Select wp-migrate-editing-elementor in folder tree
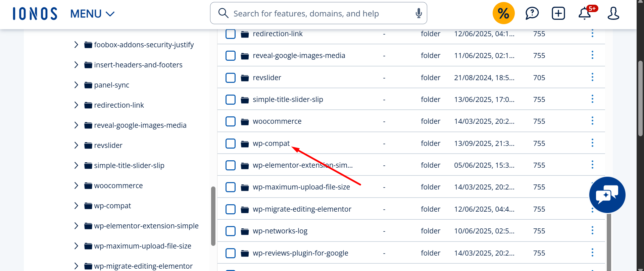The width and height of the screenshot is (644, 271). click(143, 266)
